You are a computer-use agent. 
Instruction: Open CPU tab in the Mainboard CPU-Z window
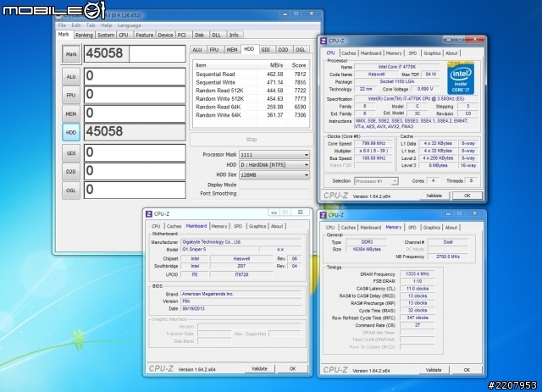coord(156,226)
